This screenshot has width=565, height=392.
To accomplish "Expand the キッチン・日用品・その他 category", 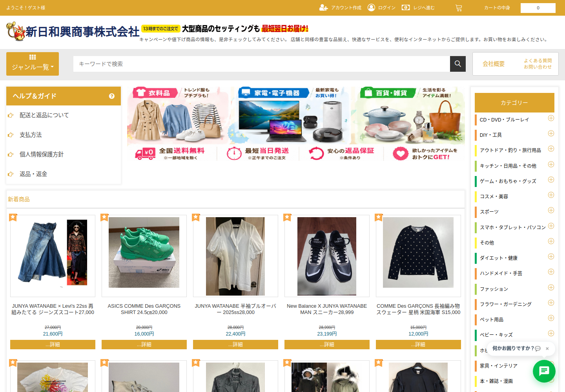I will [x=551, y=164].
